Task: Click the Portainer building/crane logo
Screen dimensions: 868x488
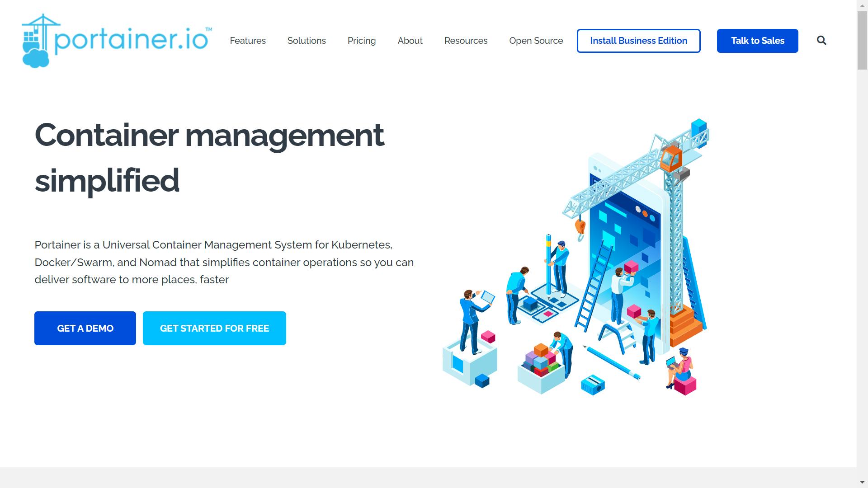Action: pos(40,41)
